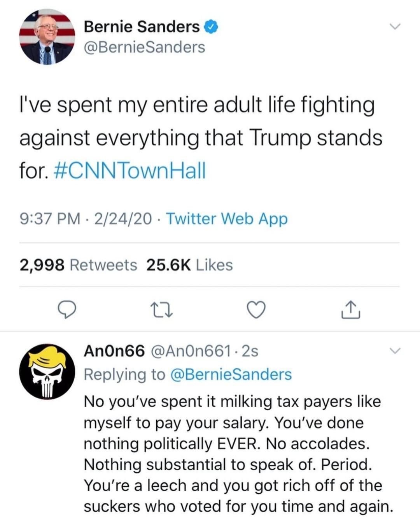Open the An0n66 display name
The height and width of the screenshot is (526, 420).
click(114, 351)
